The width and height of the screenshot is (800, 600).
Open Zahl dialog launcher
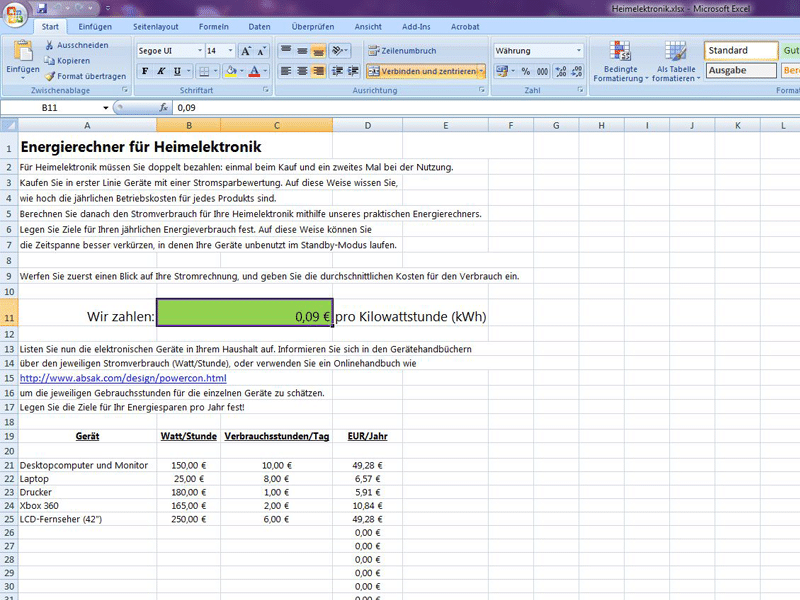click(x=580, y=90)
